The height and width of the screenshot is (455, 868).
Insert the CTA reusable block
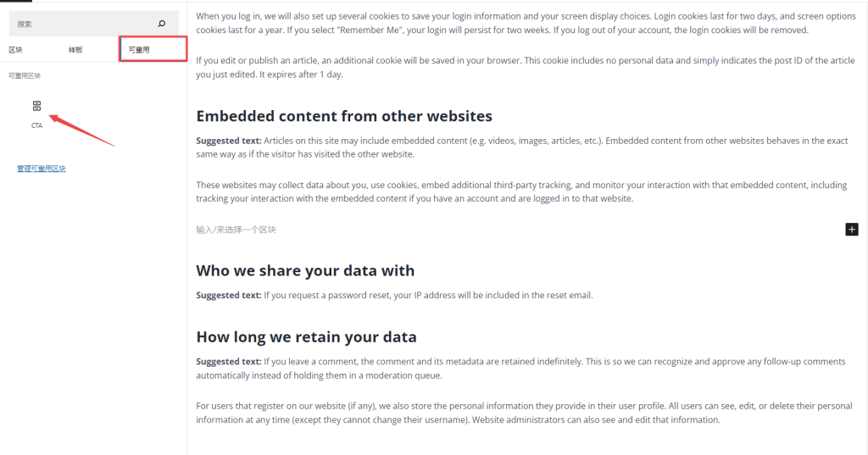[x=36, y=114]
